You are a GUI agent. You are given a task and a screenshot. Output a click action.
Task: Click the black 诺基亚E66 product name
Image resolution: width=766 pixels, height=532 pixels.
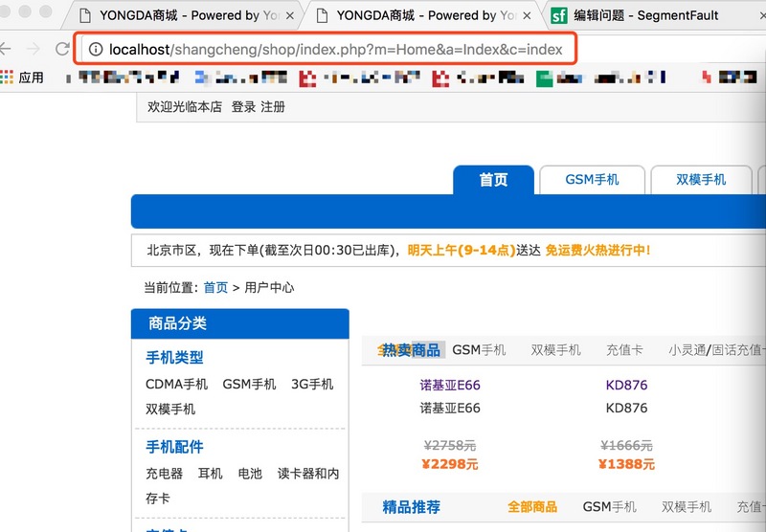(x=450, y=408)
